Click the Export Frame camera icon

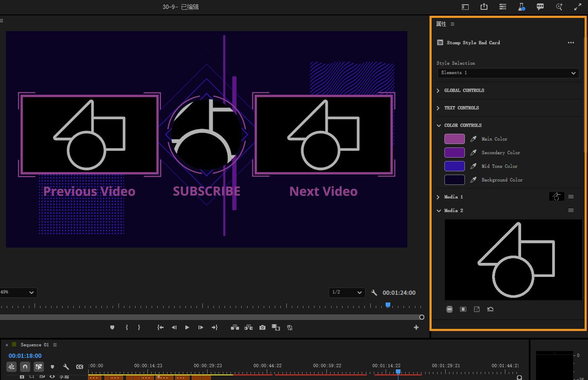(262, 328)
